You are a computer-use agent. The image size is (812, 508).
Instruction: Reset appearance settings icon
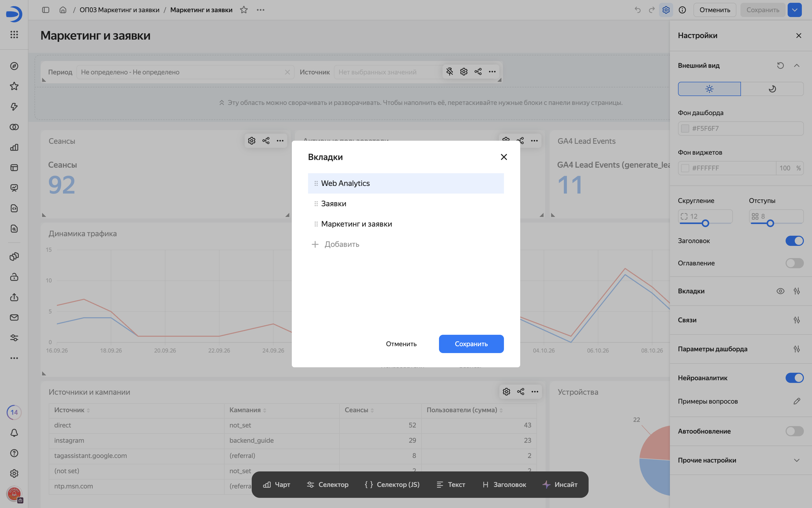(781, 66)
